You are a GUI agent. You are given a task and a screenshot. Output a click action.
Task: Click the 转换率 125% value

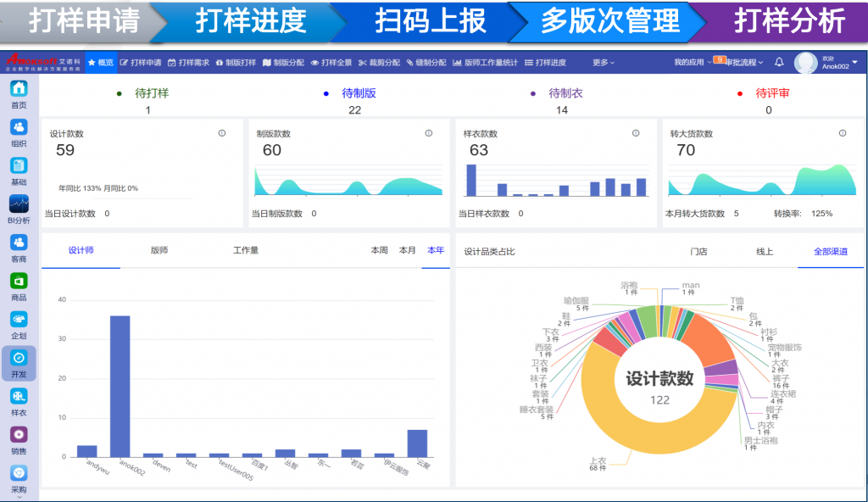click(822, 214)
